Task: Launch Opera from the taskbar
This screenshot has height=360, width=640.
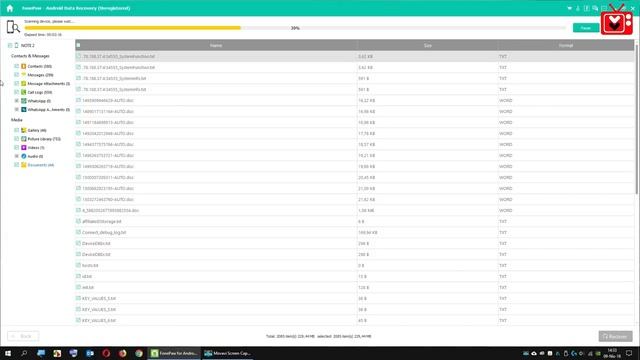Action: tap(106, 353)
